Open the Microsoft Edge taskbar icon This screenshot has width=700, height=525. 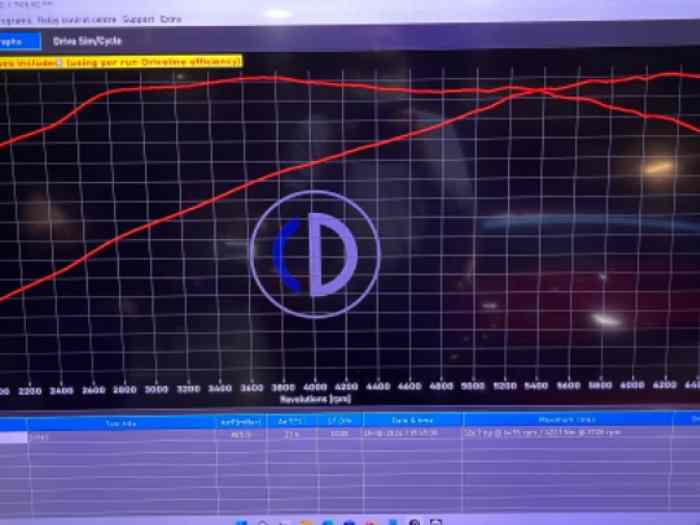[x=328, y=522]
